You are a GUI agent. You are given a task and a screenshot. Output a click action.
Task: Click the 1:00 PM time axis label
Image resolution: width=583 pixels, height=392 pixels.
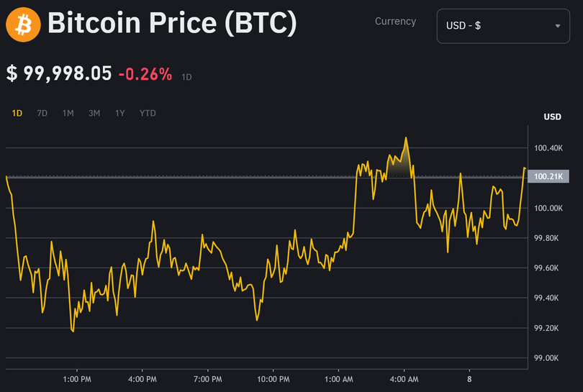tap(77, 379)
